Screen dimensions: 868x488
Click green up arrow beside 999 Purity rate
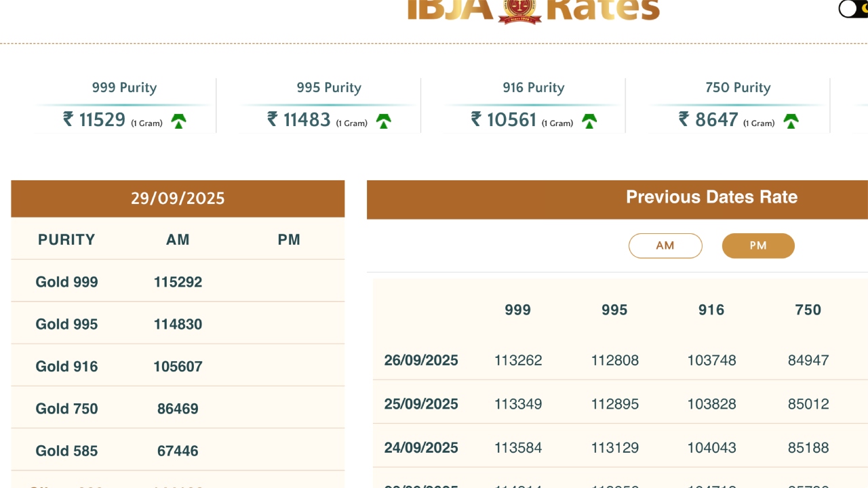pyautogui.click(x=179, y=121)
